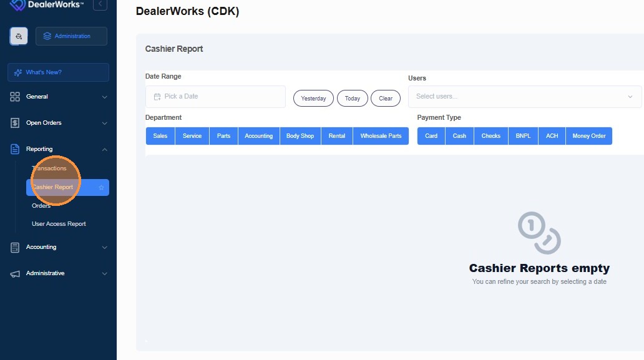
Task: Click the Reporting document icon
Action: [x=15, y=149]
